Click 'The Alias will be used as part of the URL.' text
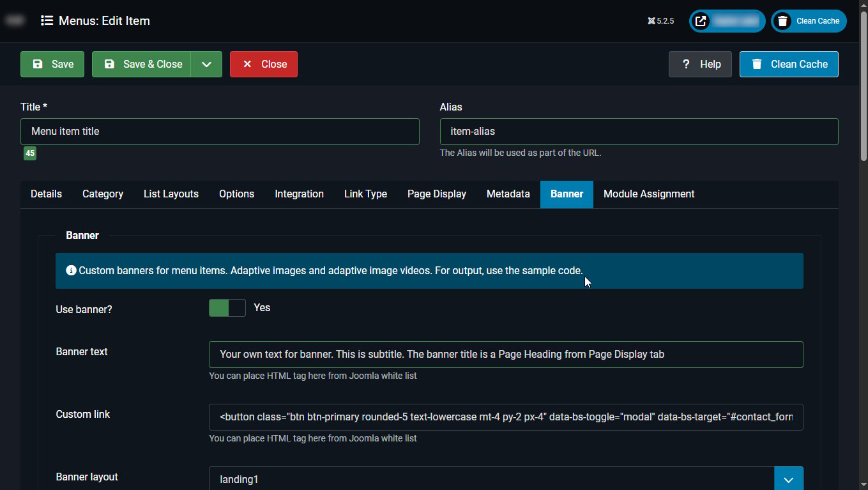This screenshot has height=490, width=868. pyautogui.click(x=521, y=153)
